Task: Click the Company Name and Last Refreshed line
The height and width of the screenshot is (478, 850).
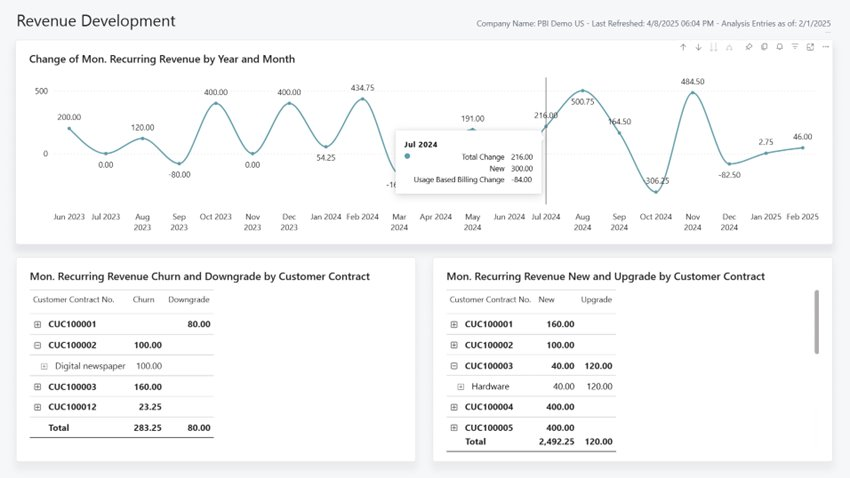Action: tap(653, 24)
